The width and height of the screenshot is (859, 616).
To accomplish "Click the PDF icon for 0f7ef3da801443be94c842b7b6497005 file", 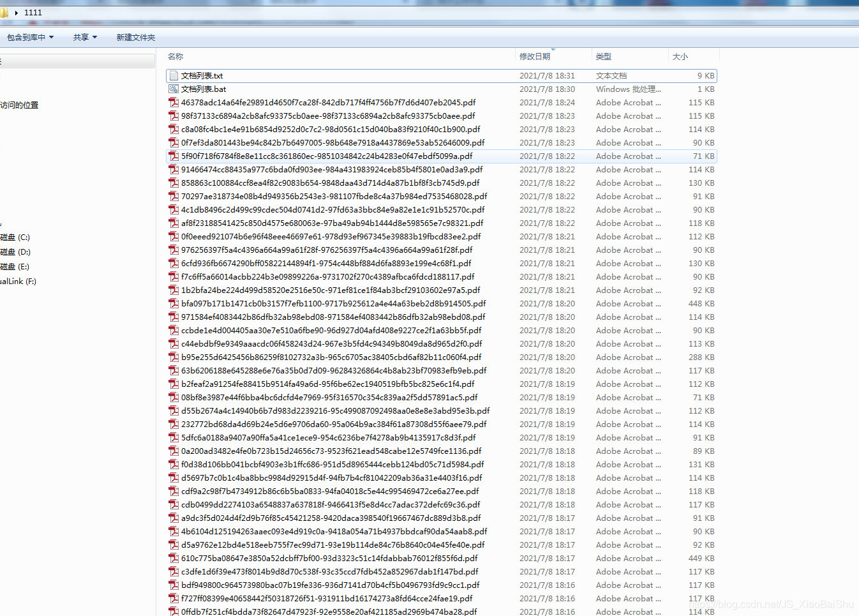I will click(x=174, y=142).
